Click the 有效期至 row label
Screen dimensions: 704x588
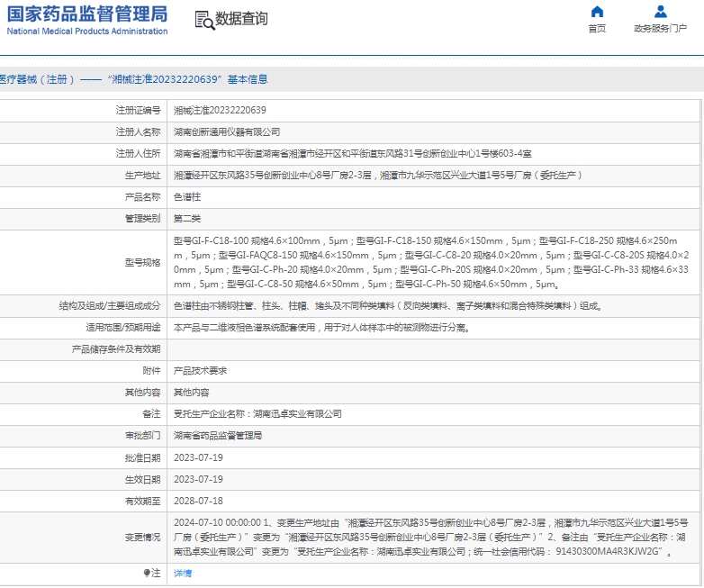[143, 501]
